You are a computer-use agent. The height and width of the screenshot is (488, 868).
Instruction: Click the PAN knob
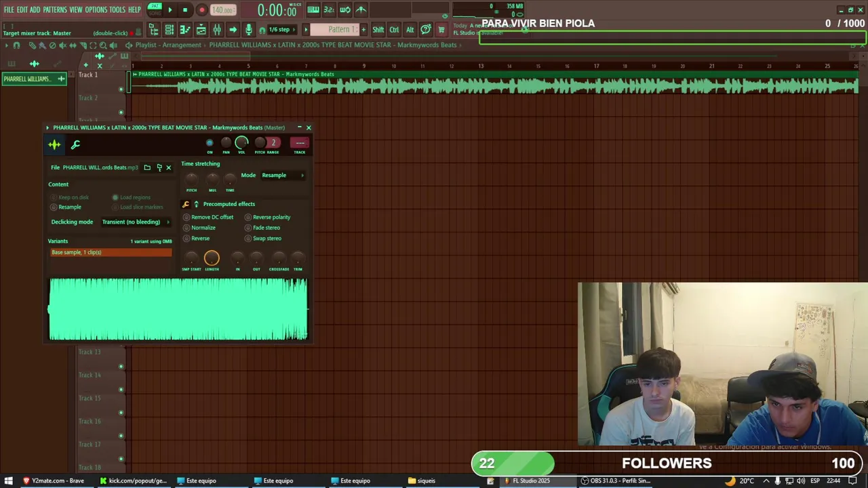click(226, 143)
